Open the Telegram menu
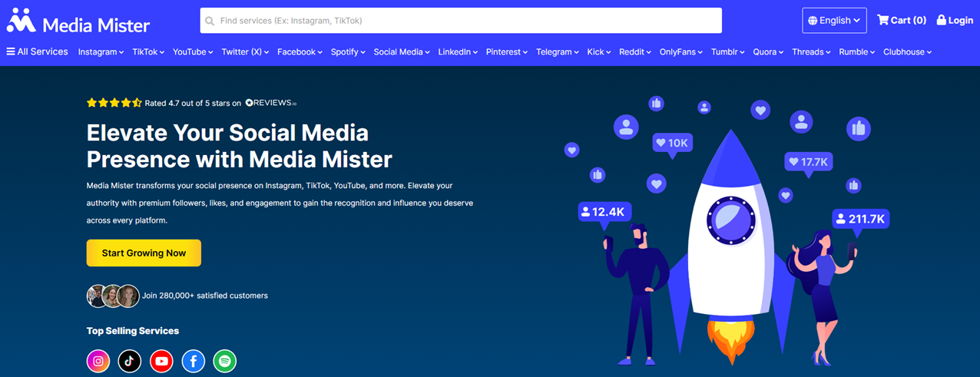Image resolution: width=980 pixels, height=377 pixels. 558,52
